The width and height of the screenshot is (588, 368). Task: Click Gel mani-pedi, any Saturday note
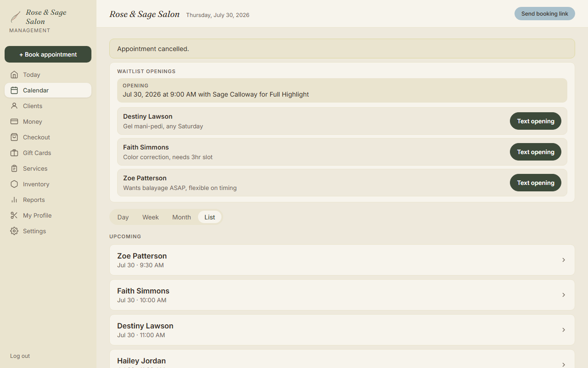[163, 126]
